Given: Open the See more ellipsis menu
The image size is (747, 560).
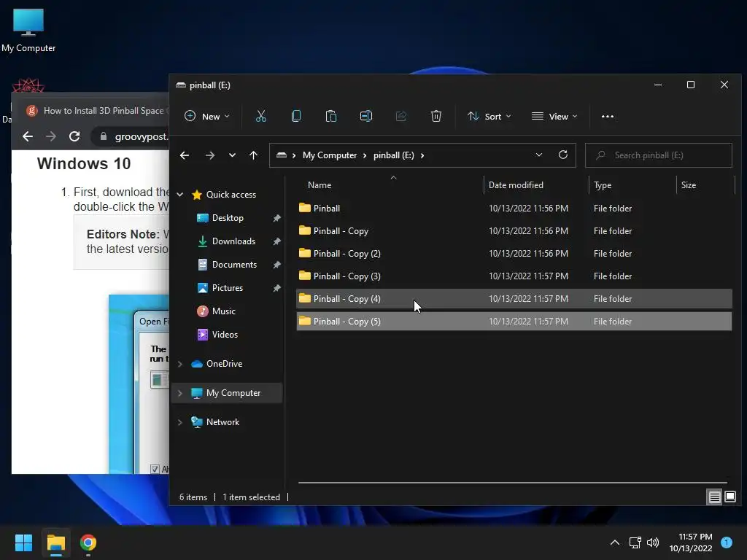Looking at the screenshot, I should pos(608,116).
